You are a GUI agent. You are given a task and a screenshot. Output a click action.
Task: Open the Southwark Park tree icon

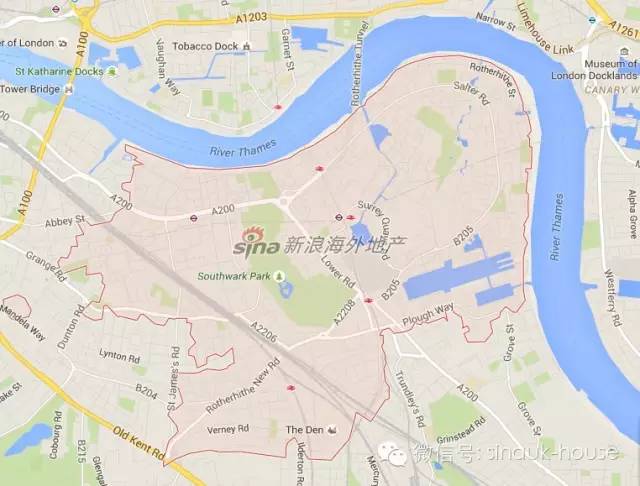(279, 277)
